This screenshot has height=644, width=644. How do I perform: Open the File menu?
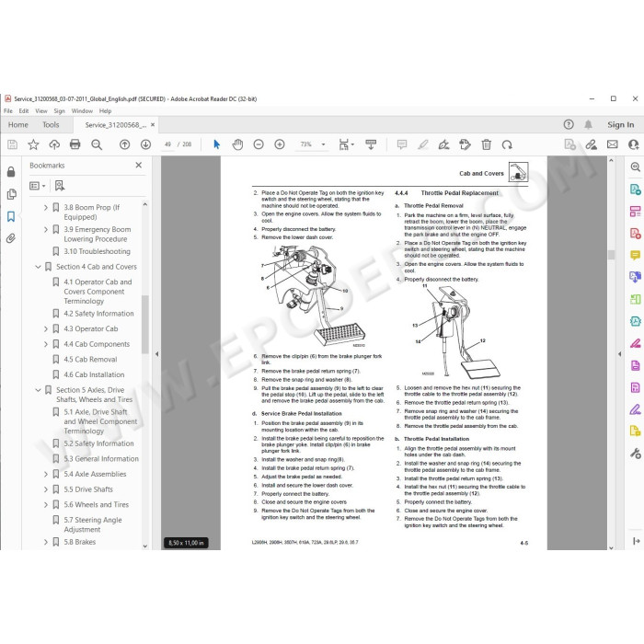pos(7,111)
